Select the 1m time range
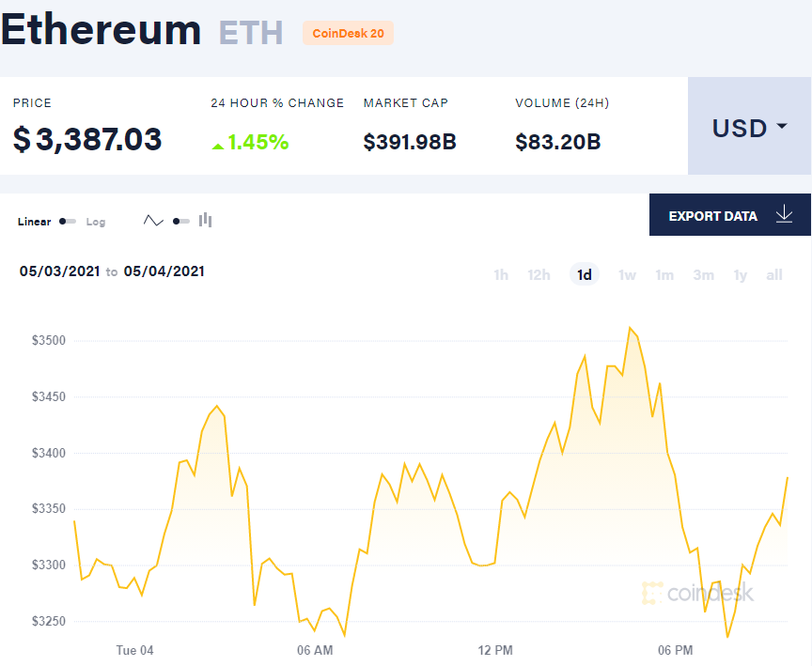The image size is (812, 666). point(664,274)
